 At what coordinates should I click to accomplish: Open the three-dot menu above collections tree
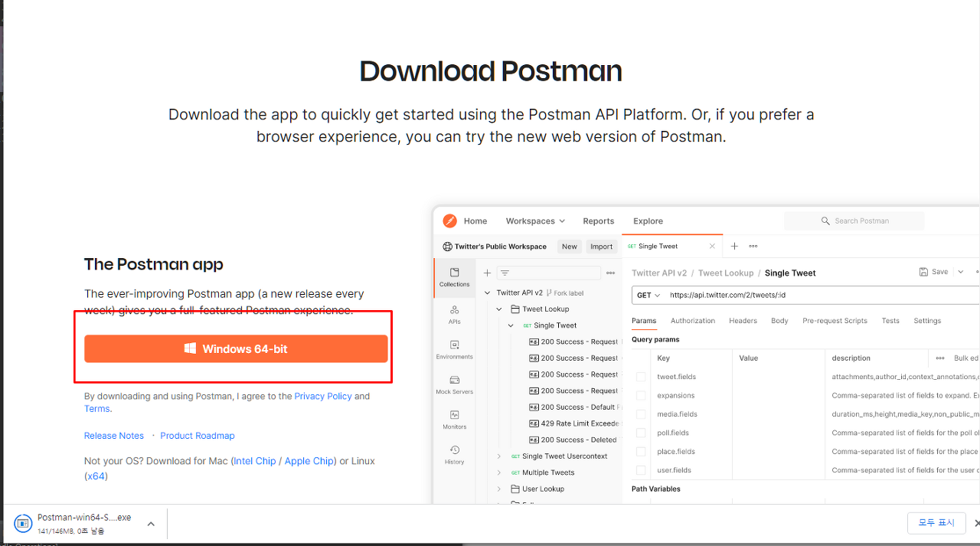[610, 273]
